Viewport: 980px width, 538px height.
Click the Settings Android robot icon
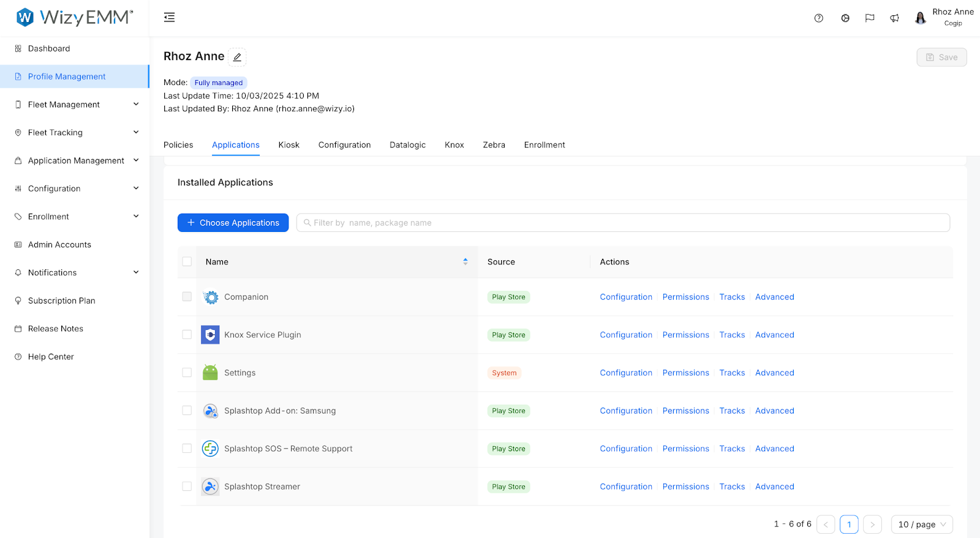tap(210, 373)
